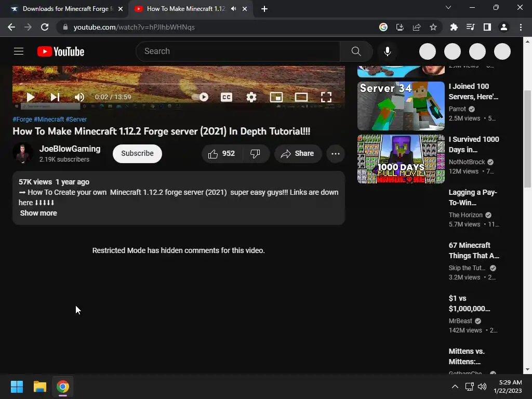Click the Google icon in address bar
The height and width of the screenshot is (399, 532).
coord(383,27)
